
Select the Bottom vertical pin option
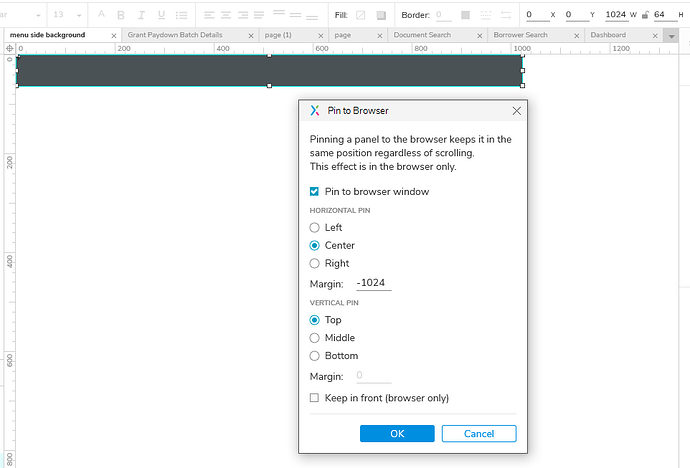pyautogui.click(x=314, y=356)
